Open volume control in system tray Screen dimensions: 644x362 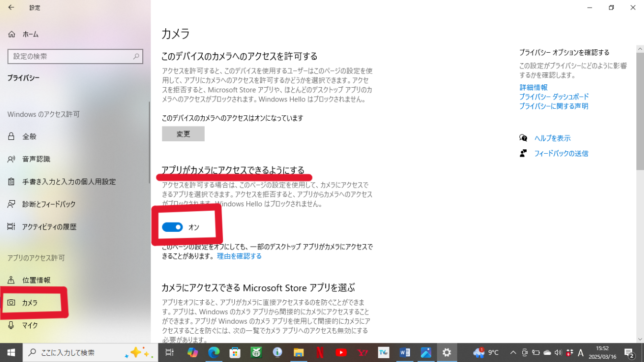(x=558, y=352)
